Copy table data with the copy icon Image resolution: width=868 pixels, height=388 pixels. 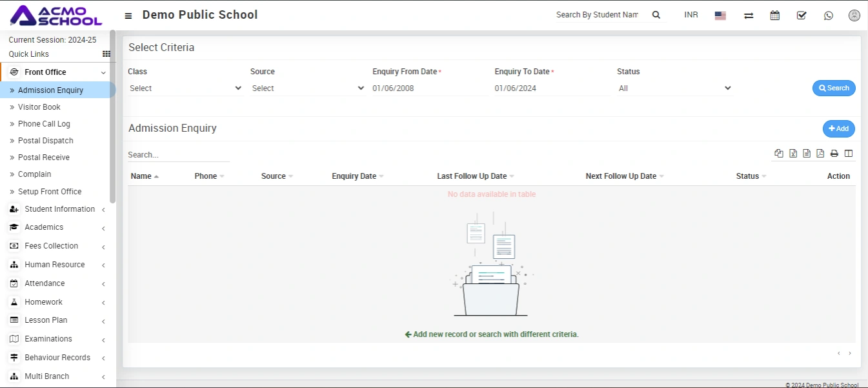779,154
